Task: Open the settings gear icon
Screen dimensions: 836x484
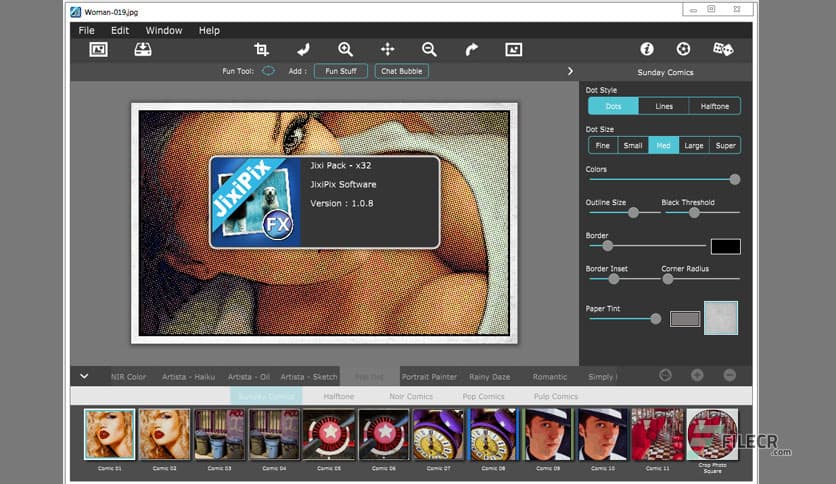Action: point(683,49)
